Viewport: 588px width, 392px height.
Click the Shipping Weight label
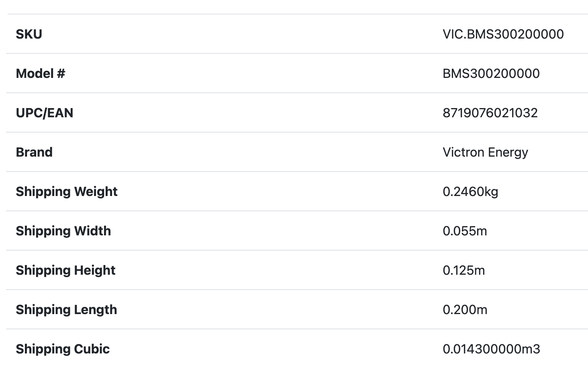[x=67, y=192]
